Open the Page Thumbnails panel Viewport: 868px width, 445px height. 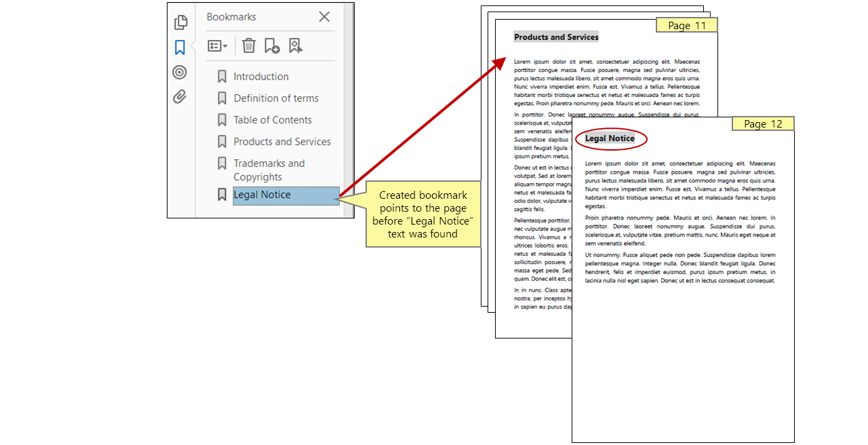tap(180, 22)
